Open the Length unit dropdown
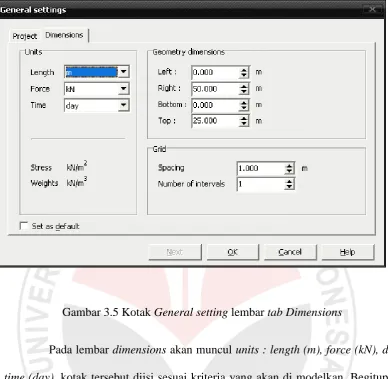 pos(123,72)
